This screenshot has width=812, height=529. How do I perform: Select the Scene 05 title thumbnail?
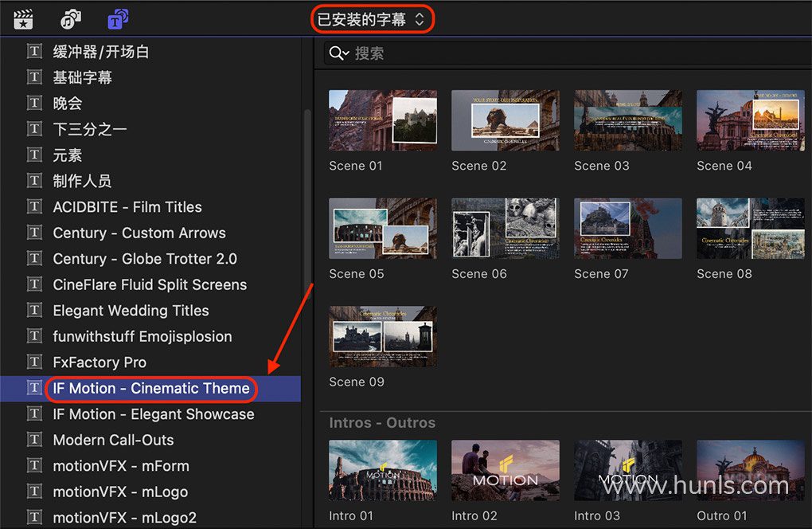click(x=383, y=229)
